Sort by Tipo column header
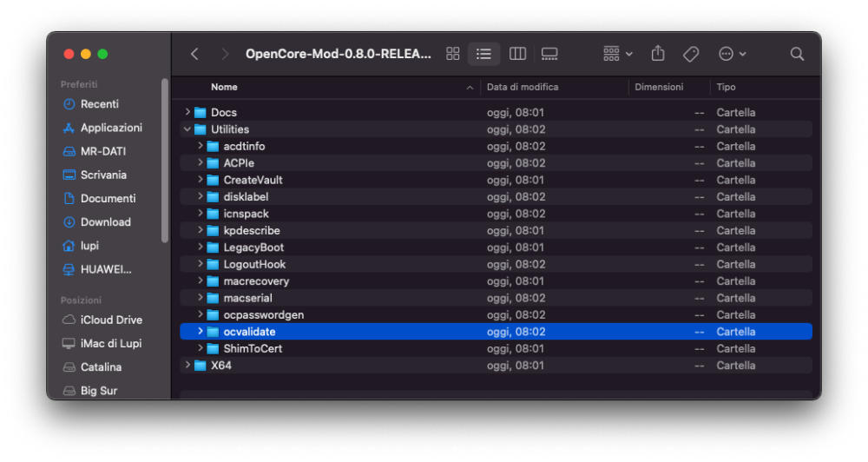Screen dimensions: 868x462 click(x=726, y=87)
